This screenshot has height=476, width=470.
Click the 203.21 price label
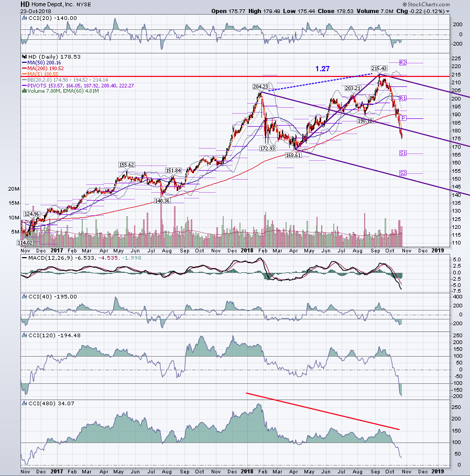coord(353,88)
